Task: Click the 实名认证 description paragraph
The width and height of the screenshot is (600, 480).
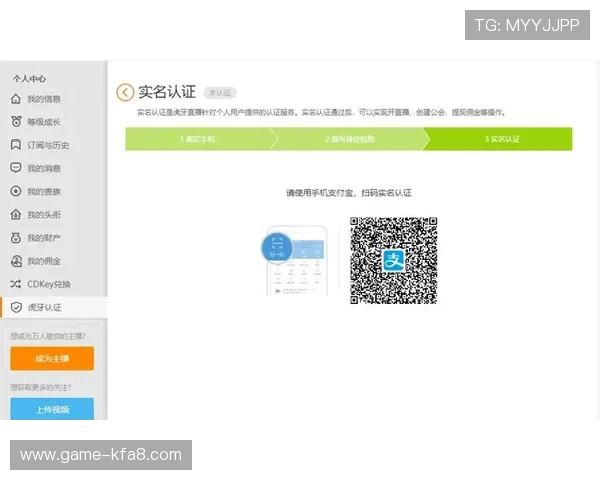Action: click(x=321, y=113)
